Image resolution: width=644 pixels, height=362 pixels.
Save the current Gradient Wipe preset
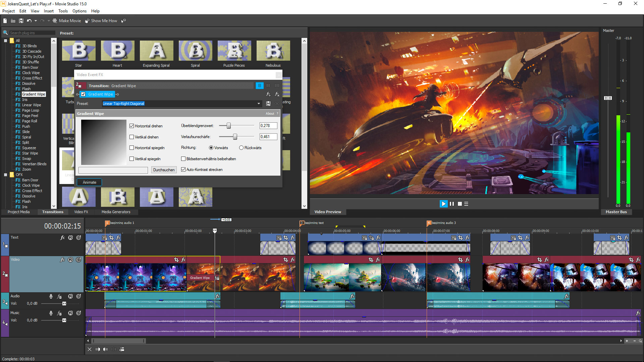click(x=268, y=104)
